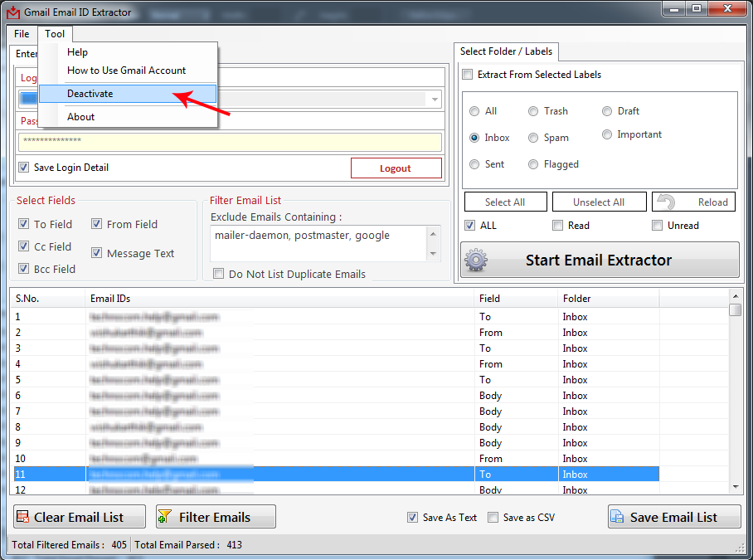The width and height of the screenshot is (753, 560).
Task: Switch to Select Folder / Labels tab
Action: [x=506, y=51]
